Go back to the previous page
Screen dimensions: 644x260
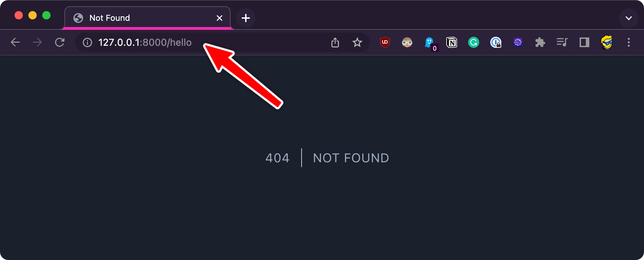(15, 42)
